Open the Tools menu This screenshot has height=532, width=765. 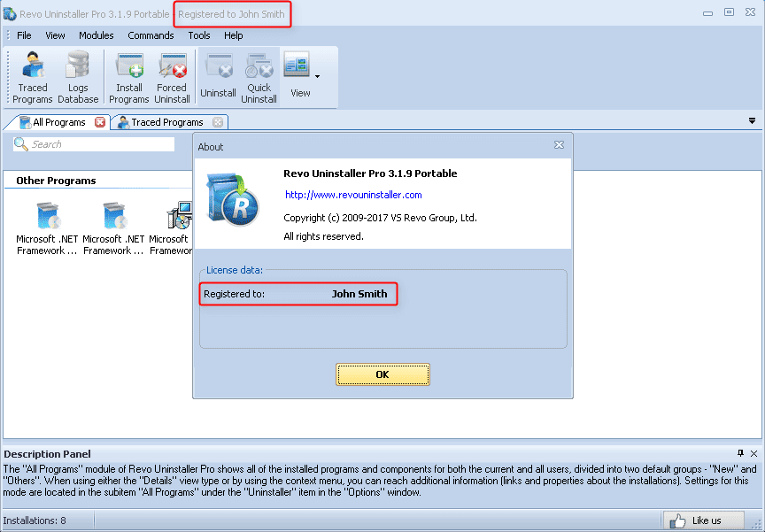pyautogui.click(x=199, y=35)
